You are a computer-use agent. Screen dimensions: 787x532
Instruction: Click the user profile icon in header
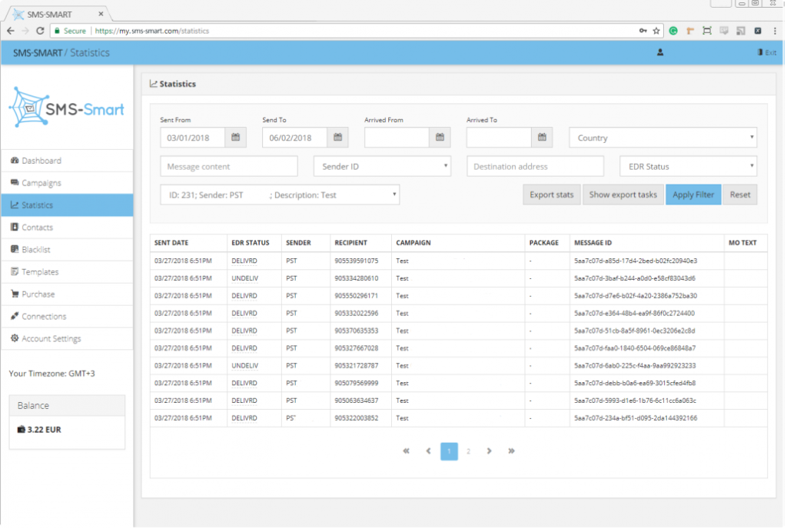[x=660, y=52]
